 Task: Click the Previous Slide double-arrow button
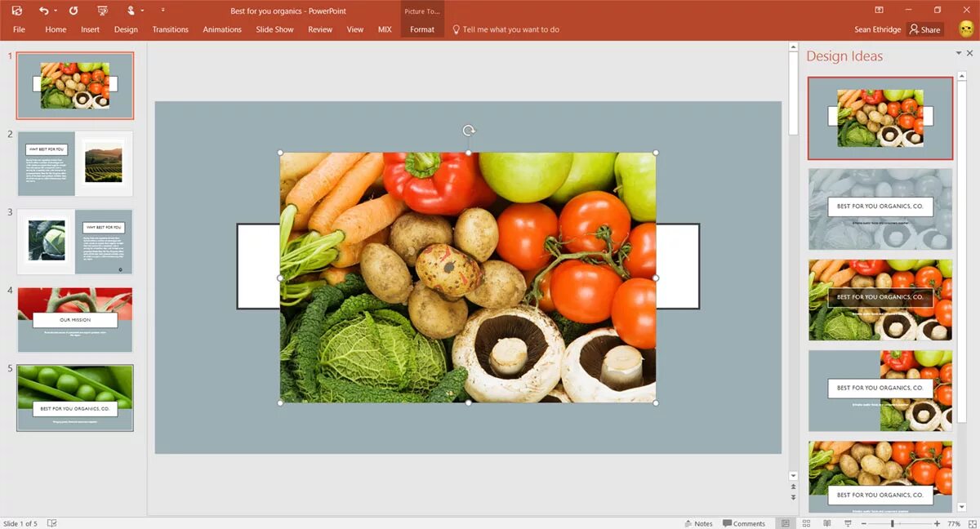[793, 487]
